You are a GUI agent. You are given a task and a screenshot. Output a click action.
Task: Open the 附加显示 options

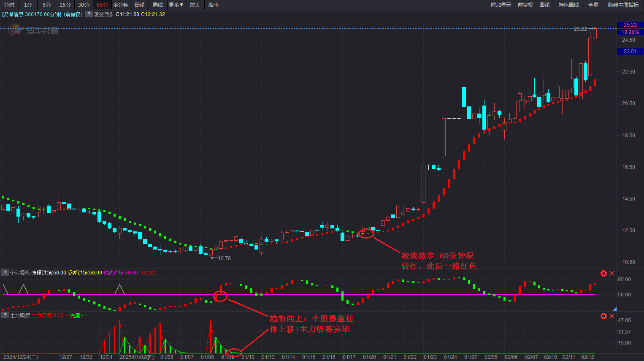coord(501,5)
